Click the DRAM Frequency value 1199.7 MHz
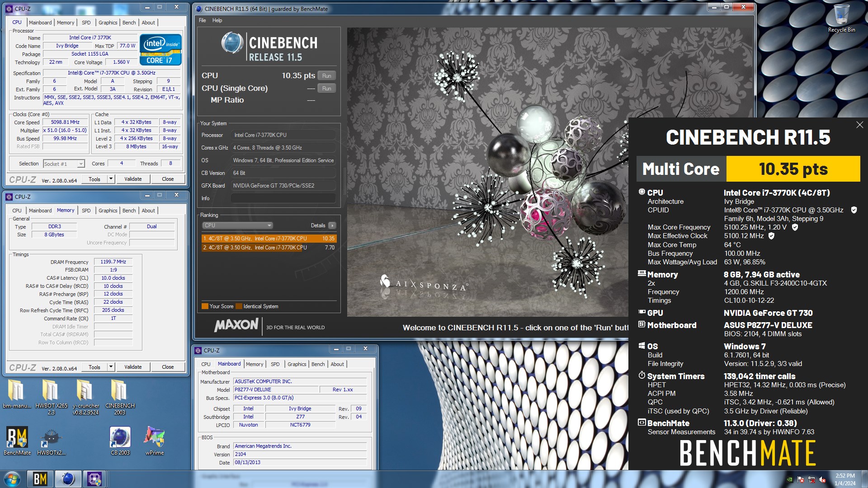 113,262
